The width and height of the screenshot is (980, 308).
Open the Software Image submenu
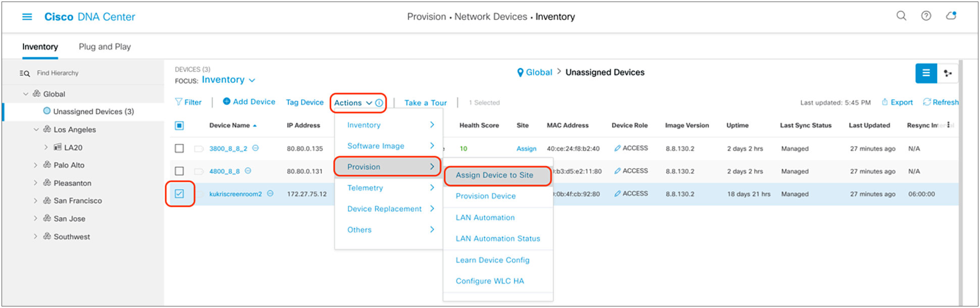pos(389,146)
